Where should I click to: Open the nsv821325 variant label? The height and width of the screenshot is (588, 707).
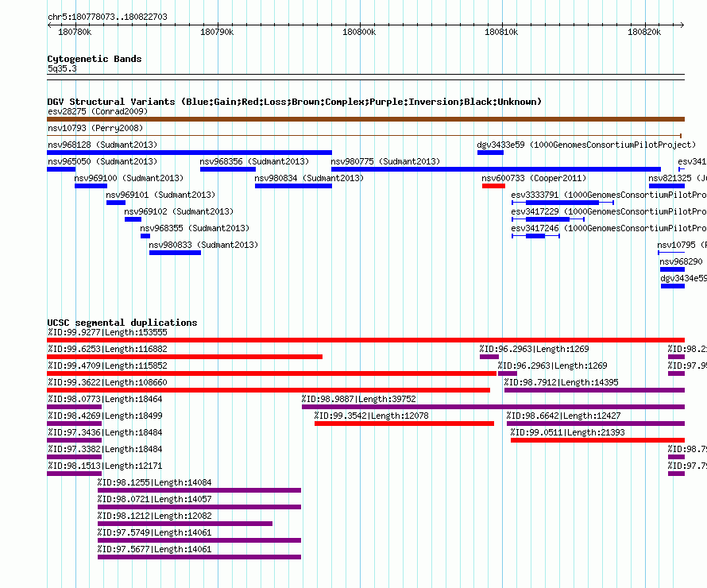coord(678,178)
